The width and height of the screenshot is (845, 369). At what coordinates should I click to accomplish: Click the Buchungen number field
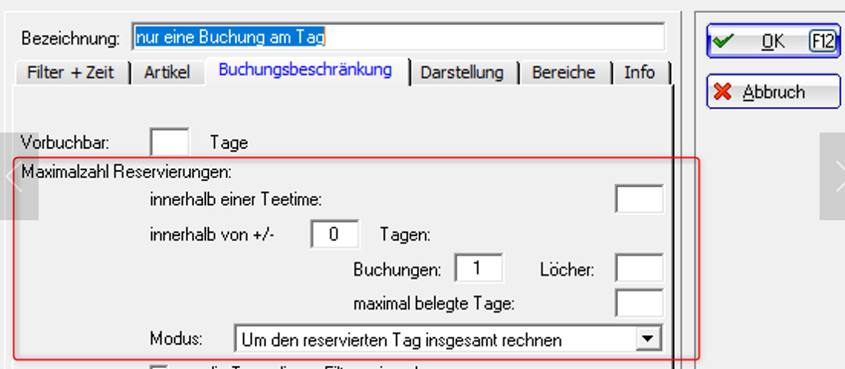tap(479, 268)
